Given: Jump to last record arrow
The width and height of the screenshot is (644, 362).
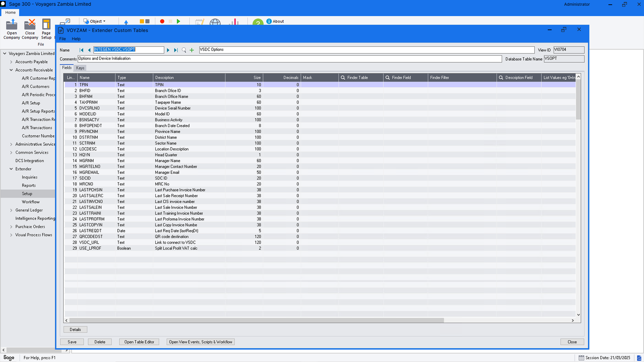Looking at the screenshot, I should point(176,50).
